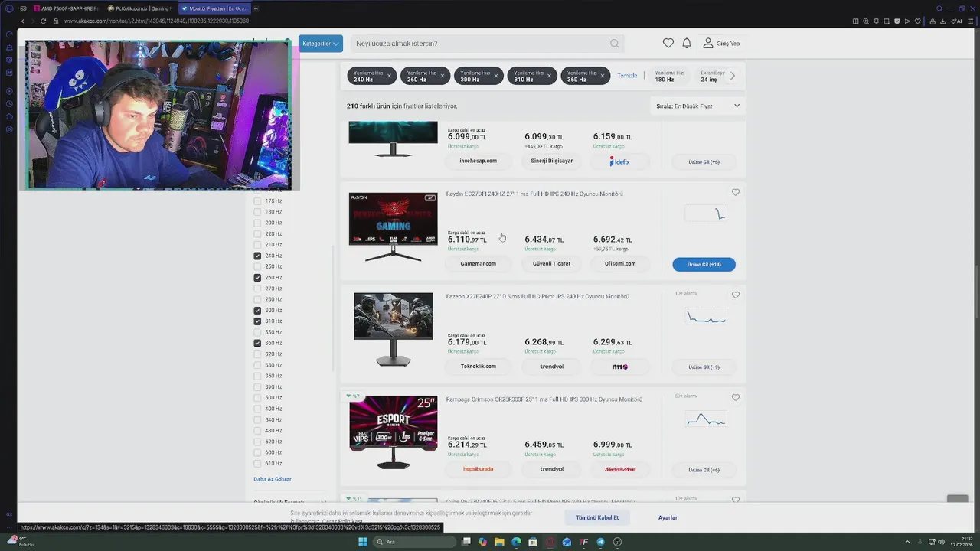
Task: Switch to PcKolik.com.tr Gaming tab
Action: [x=140, y=8]
